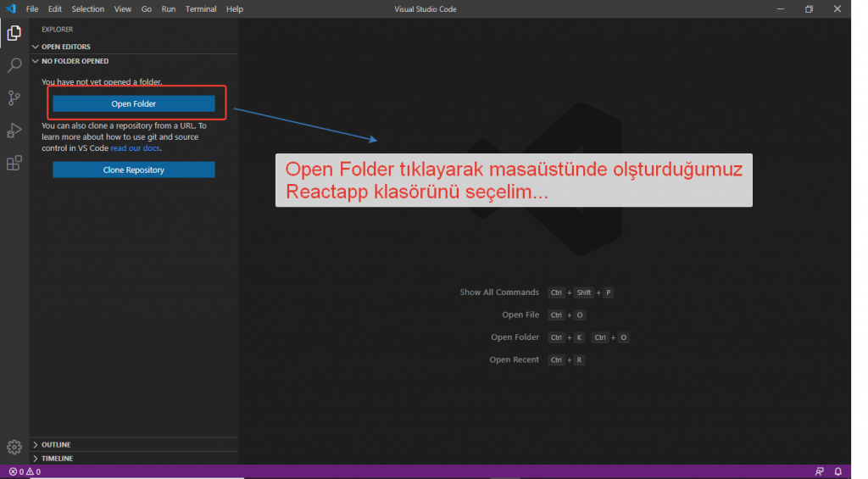Screen dimensions: 868x479
Task: Click the Open Folder button
Action: click(x=134, y=103)
